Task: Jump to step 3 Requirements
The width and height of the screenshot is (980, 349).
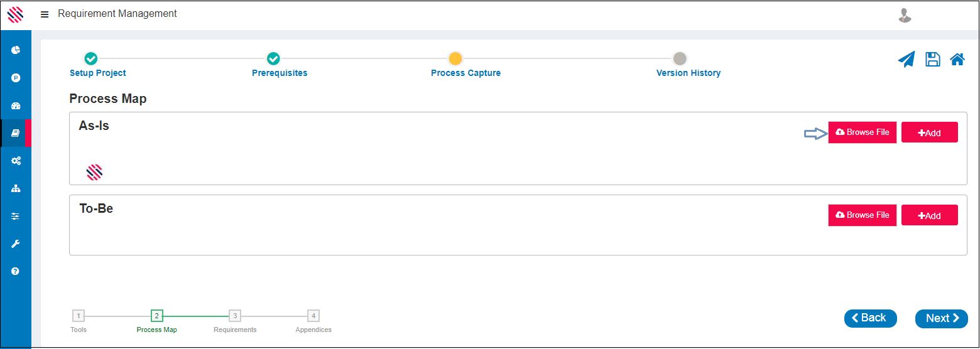Action: (x=234, y=316)
